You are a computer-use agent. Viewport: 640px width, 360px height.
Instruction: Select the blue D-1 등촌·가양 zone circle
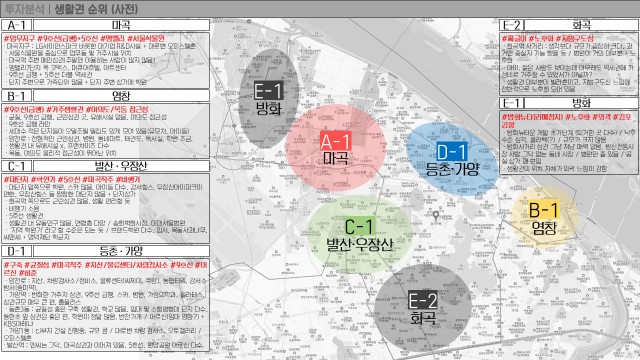[x=452, y=159]
